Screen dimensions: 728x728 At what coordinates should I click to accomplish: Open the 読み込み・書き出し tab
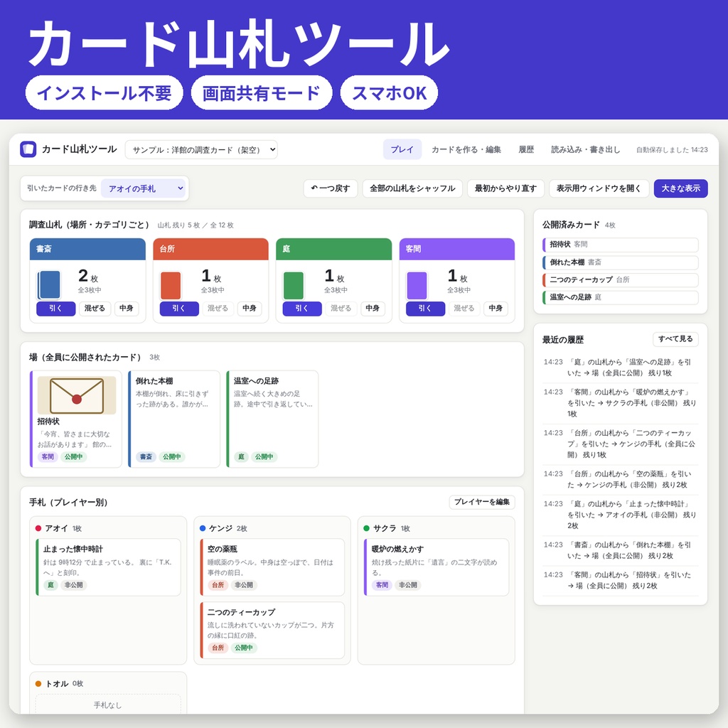[586, 149]
